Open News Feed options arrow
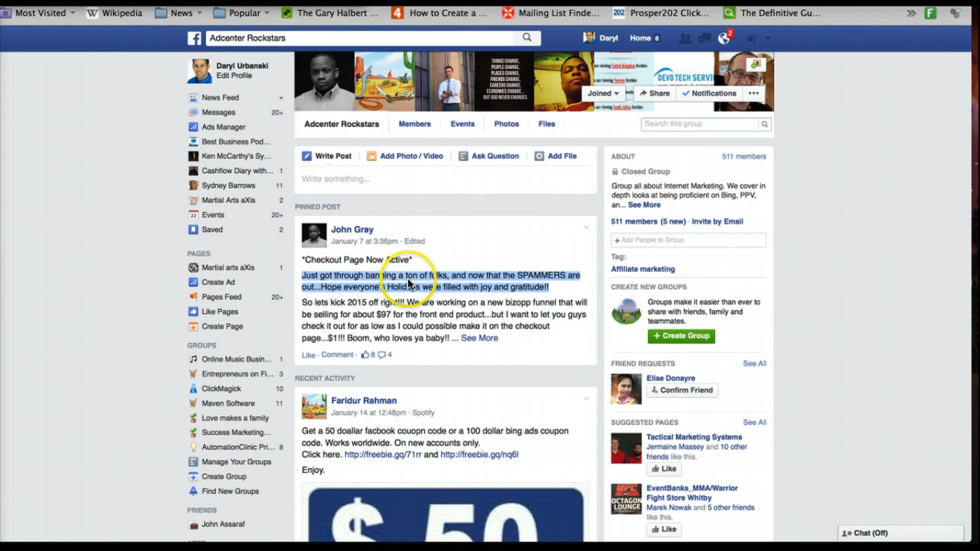 click(x=281, y=98)
